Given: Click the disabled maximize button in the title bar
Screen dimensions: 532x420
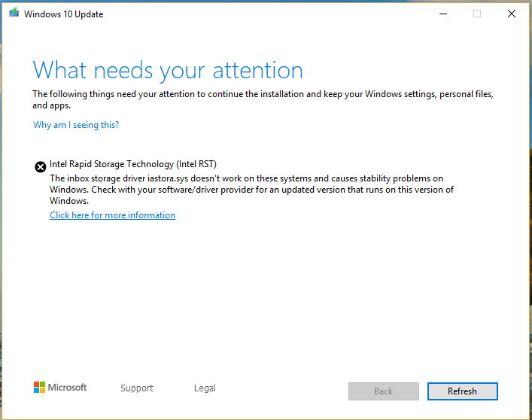Looking at the screenshot, I should click(477, 14).
